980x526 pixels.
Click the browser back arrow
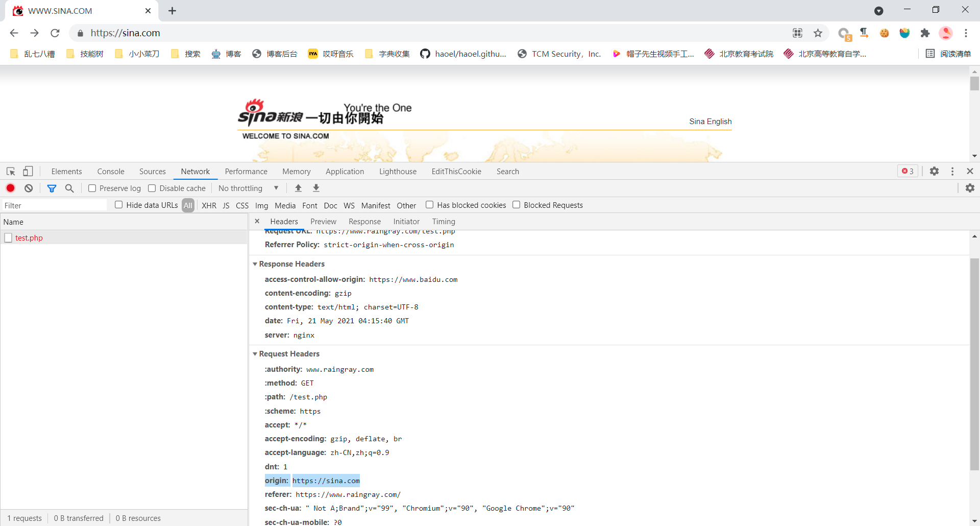(x=14, y=33)
